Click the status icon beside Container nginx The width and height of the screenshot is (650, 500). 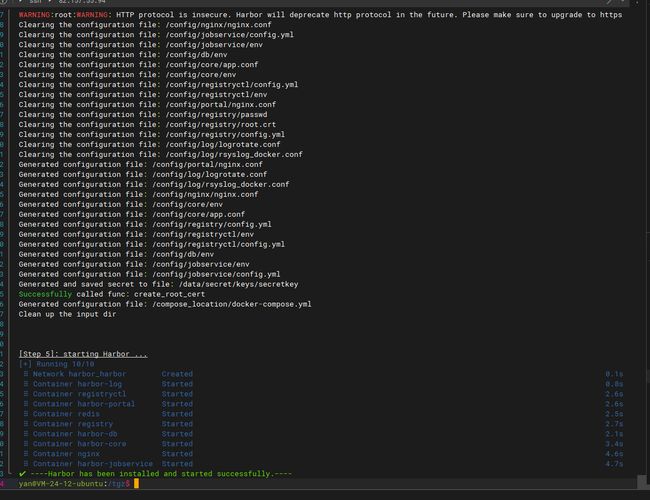[25, 453]
